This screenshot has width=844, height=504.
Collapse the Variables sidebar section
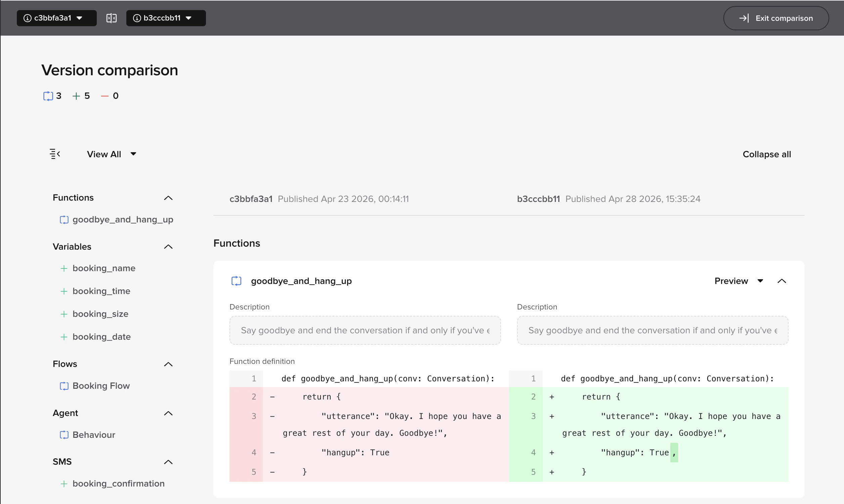pos(168,247)
